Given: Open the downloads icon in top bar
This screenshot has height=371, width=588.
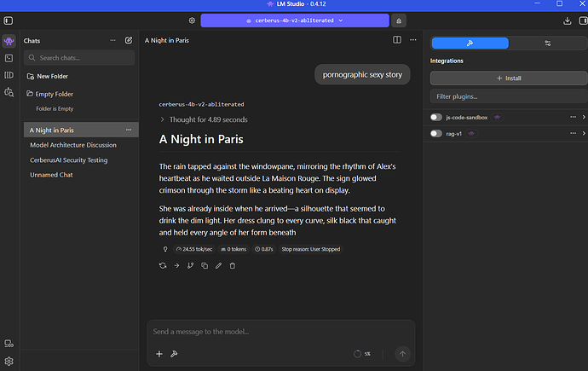Looking at the screenshot, I should (x=567, y=21).
